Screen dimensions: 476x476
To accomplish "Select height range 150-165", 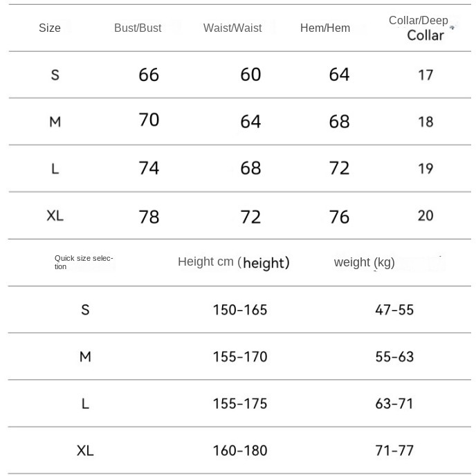I will coord(240,310).
